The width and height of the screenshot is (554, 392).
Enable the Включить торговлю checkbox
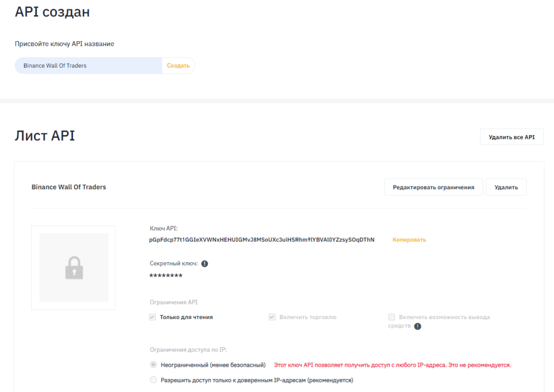coord(272,317)
